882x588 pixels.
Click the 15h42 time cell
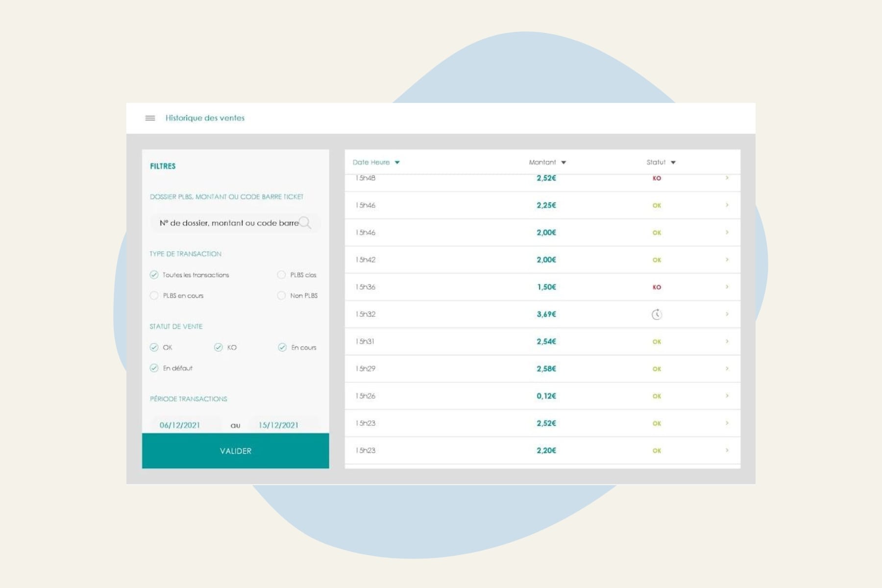tap(366, 260)
